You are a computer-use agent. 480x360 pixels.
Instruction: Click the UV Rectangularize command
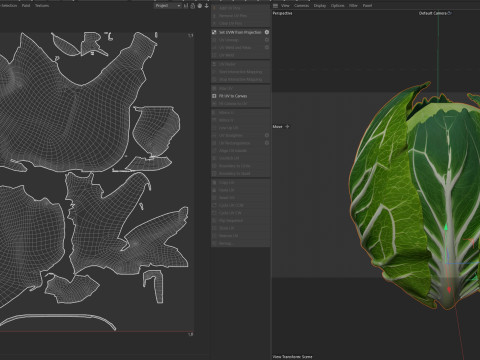234,143
